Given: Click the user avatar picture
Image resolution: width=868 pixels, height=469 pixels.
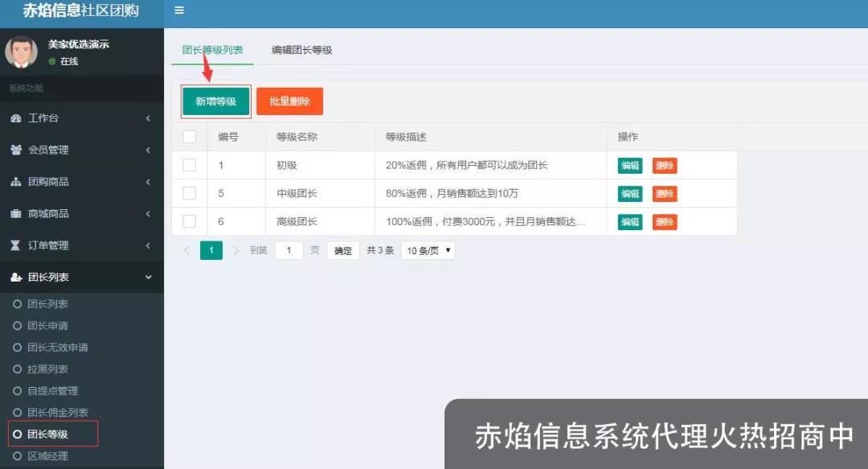Looking at the screenshot, I should 21,52.
